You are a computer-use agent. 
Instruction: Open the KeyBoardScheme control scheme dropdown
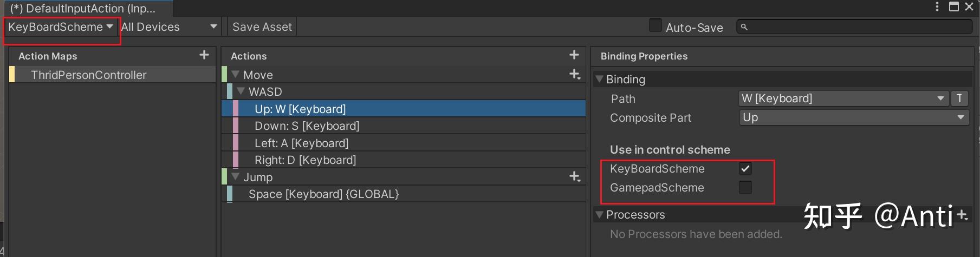(x=60, y=27)
